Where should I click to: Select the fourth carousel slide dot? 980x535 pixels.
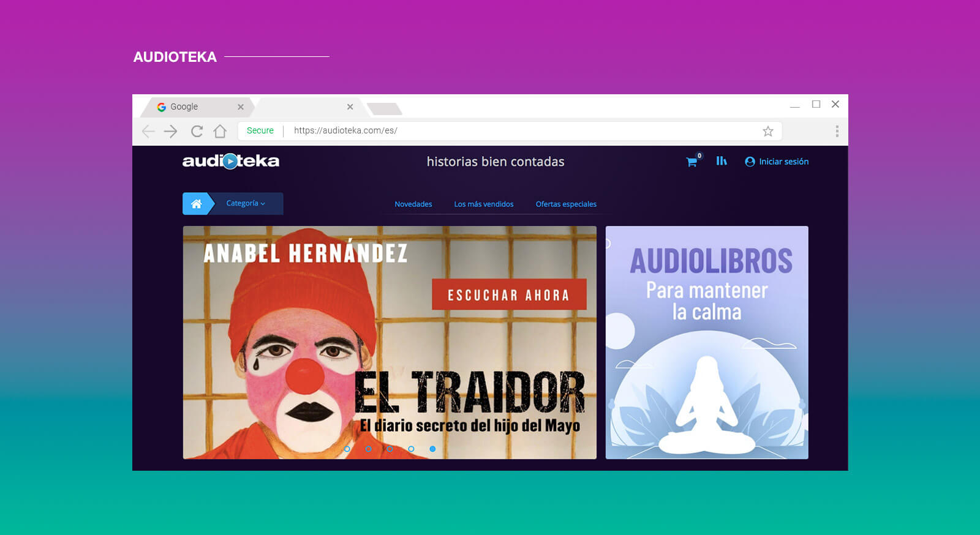(x=411, y=449)
